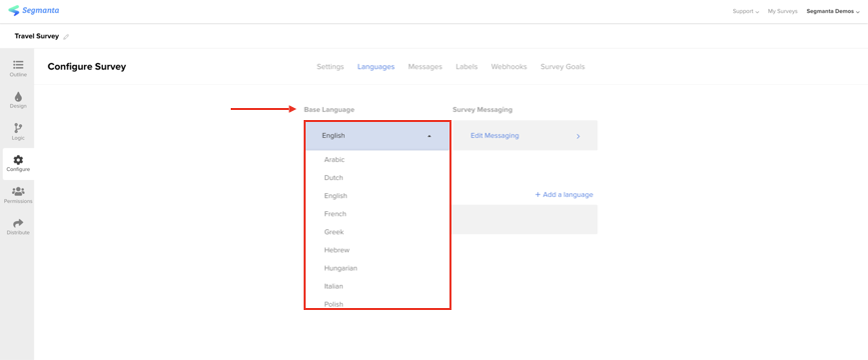Open the Distribute sidebar section
Viewport: 868px width, 360px height.
(x=18, y=227)
